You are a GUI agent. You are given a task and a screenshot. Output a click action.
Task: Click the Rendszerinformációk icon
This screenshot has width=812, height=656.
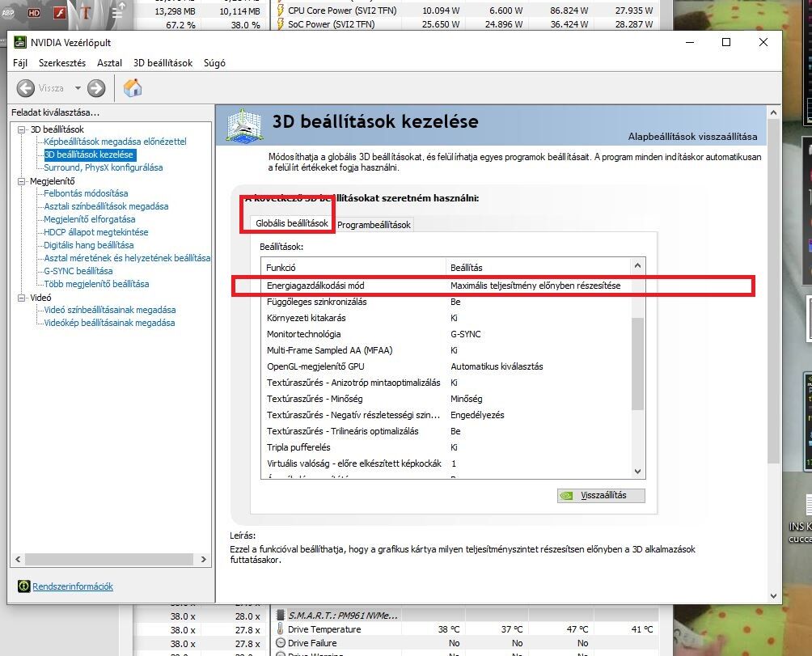pos(23,586)
